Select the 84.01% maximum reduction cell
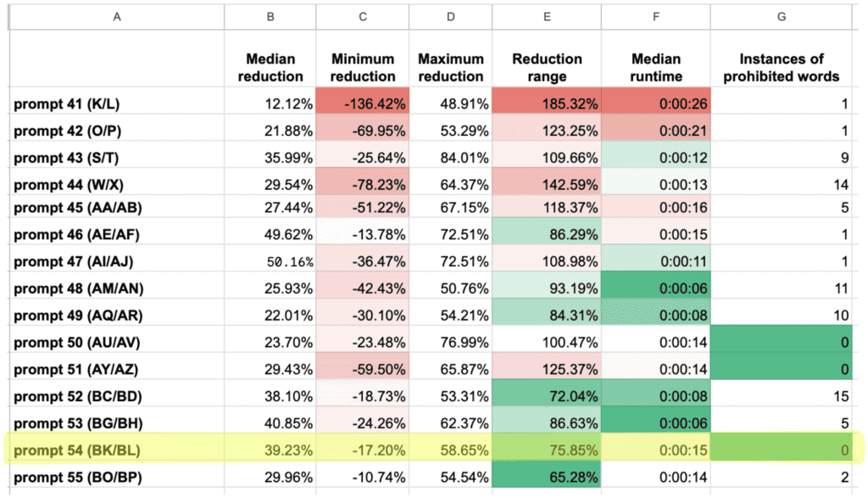Viewport: 868px width, 498px height. (451, 158)
